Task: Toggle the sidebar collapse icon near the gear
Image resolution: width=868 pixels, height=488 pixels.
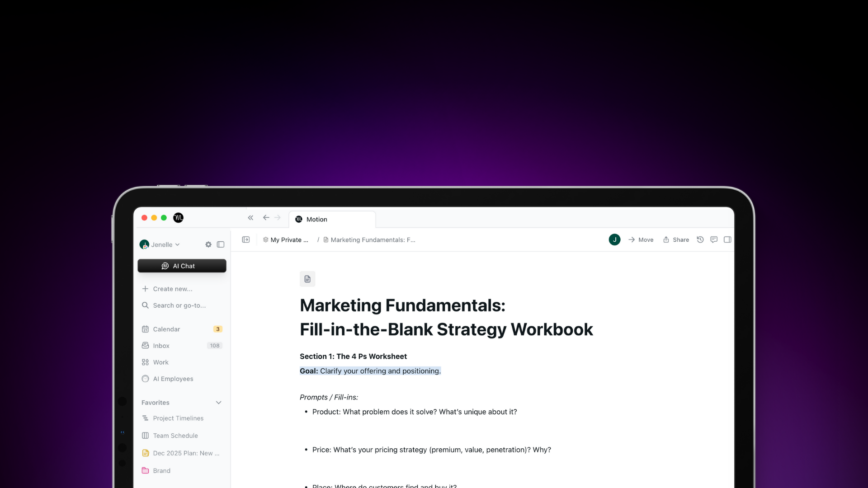Action: [220, 244]
